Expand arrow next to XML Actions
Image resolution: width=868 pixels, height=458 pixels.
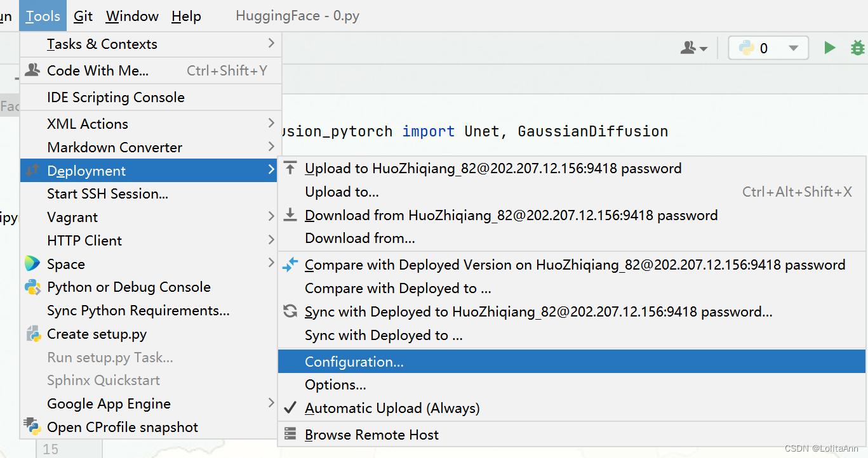pos(271,123)
